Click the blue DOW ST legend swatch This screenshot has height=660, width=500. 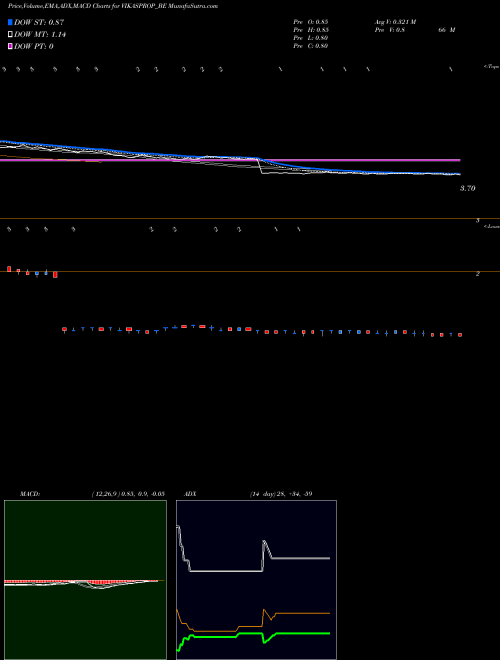10,22
